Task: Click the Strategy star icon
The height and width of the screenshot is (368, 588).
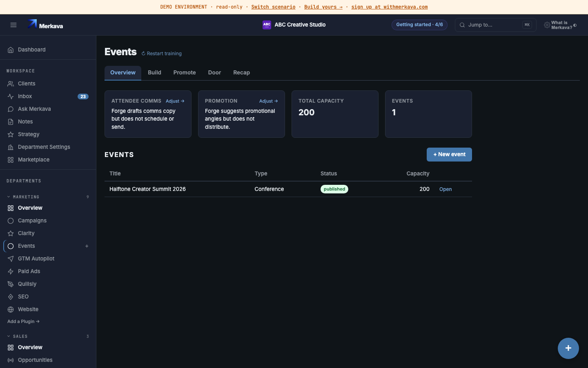Action: [x=11, y=135]
